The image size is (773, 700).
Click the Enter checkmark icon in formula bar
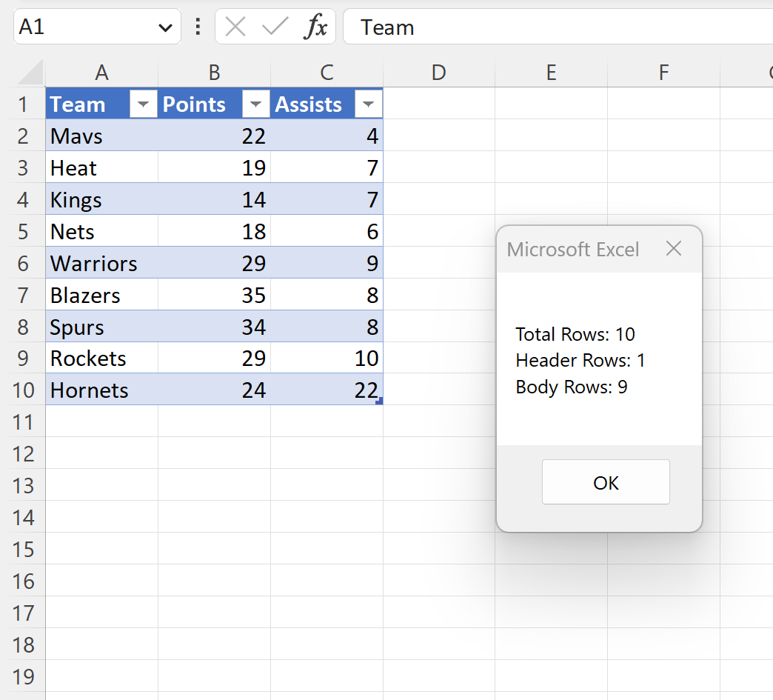[275, 27]
